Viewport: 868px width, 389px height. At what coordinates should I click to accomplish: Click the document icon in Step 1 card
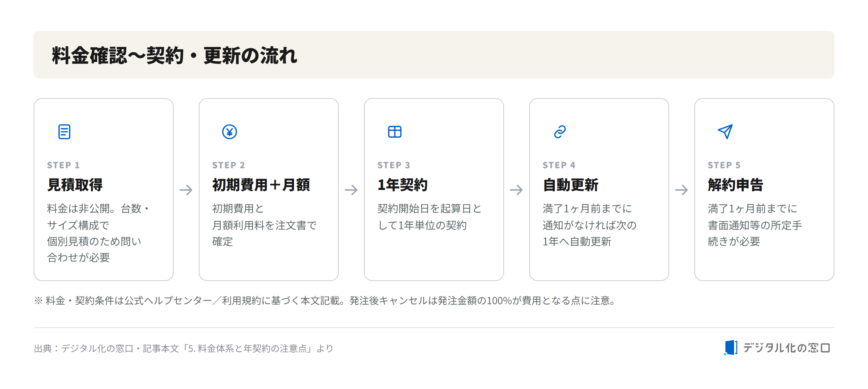coord(64,132)
